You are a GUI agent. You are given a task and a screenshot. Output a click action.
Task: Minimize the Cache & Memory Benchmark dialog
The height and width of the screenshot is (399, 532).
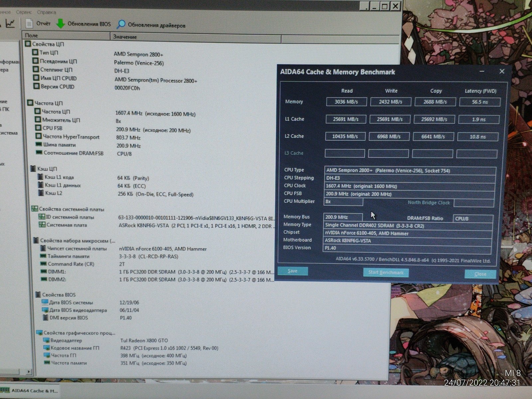click(x=482, y=71)
